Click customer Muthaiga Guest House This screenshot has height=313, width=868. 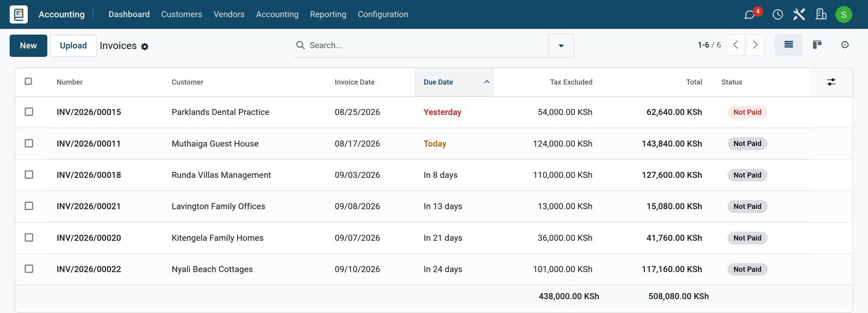[x=215, y=143]
